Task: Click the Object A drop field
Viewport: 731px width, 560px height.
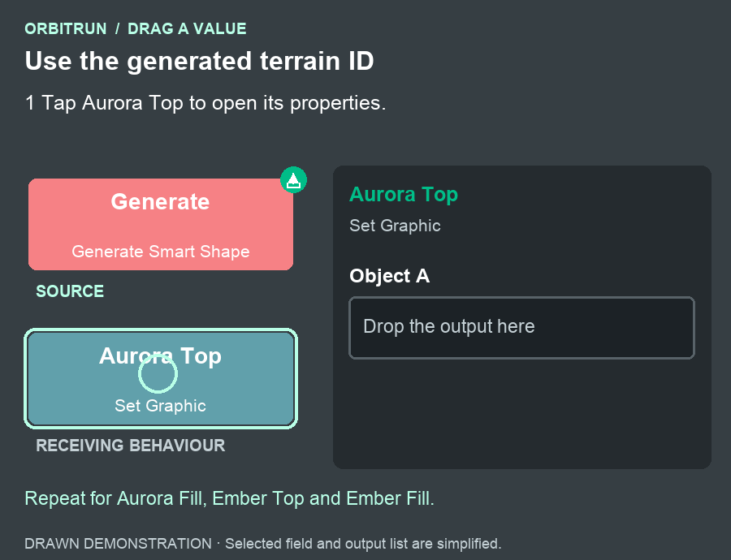Action: pos(521,328)
